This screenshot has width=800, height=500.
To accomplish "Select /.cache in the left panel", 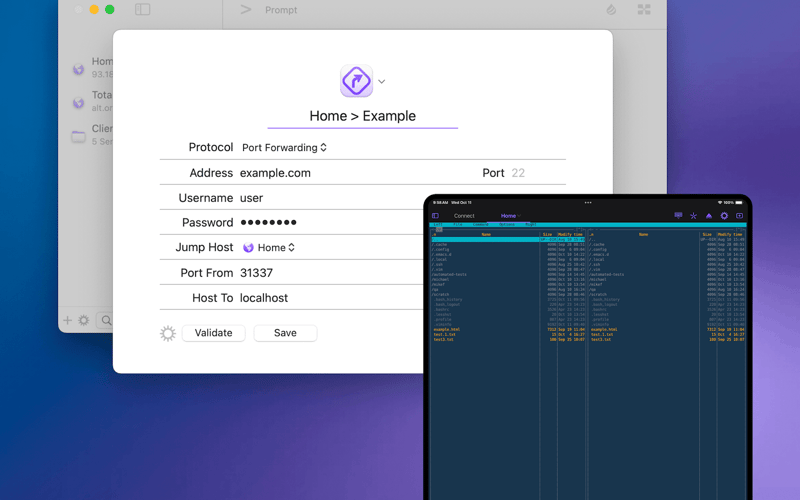I will [x=439, y=244].
